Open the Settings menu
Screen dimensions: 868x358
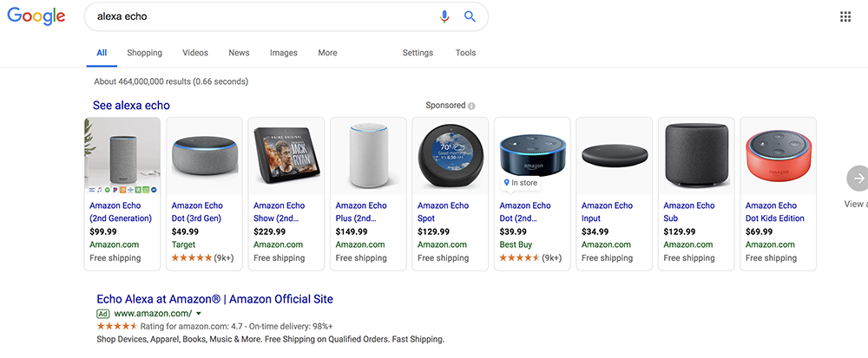coord(418,53)
